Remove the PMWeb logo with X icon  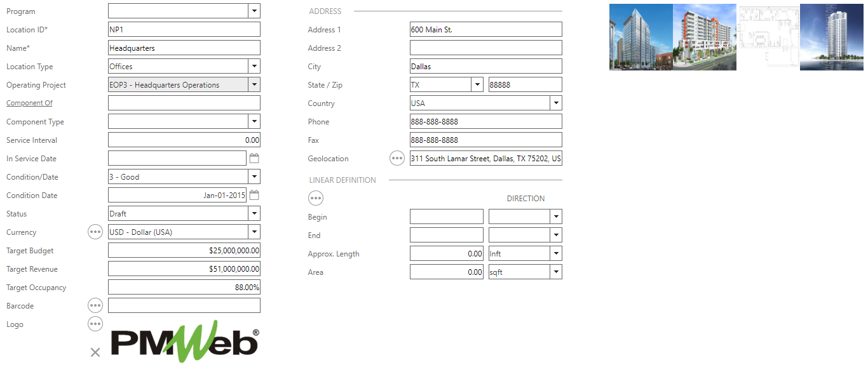pos(95,352)
